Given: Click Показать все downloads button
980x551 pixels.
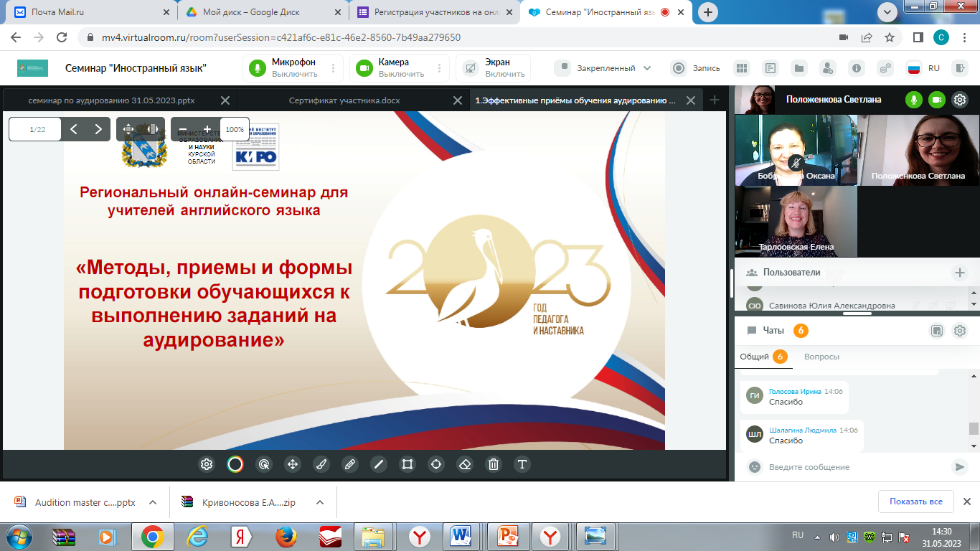Looking at the screenshot, I should (x=916, y=501).
